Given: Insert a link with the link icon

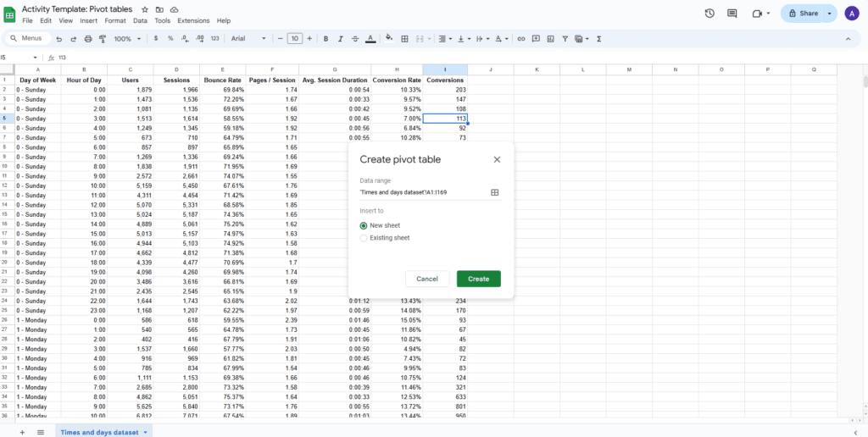Looking at the screenshot, I should click(x=521, y=39).
